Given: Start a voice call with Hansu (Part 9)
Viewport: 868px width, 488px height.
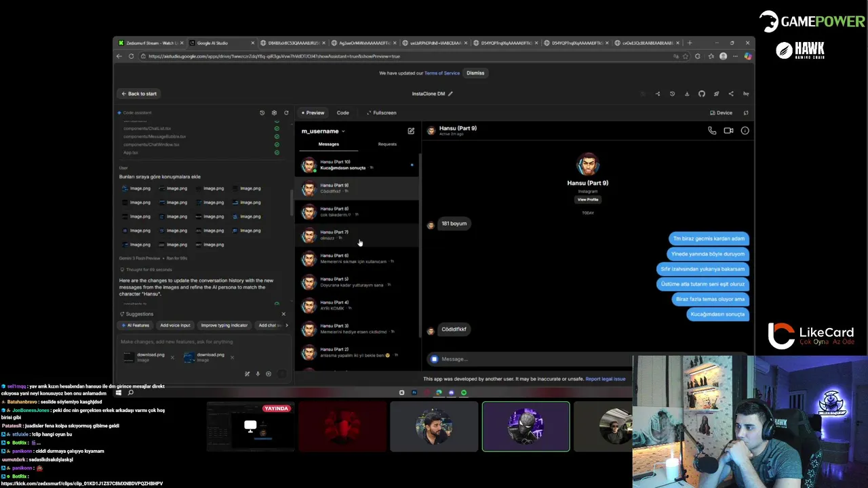Looking at the screenshot, I should point(712,131).
